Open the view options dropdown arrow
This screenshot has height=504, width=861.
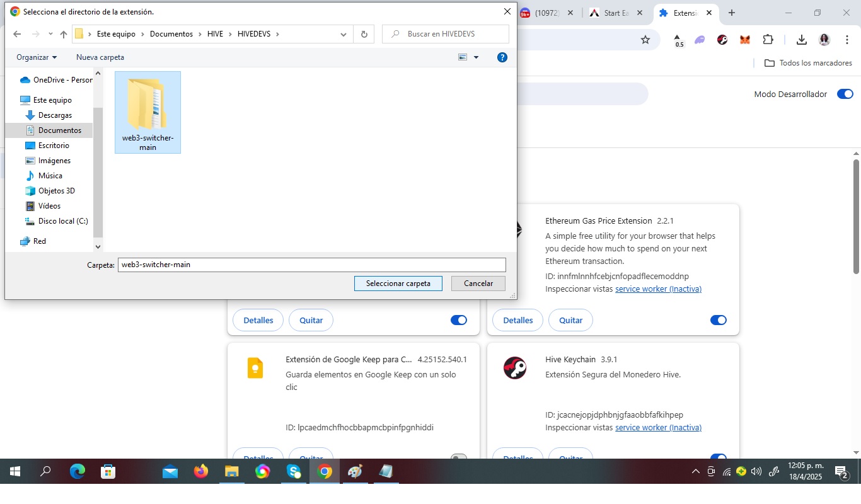pos(476,57)
